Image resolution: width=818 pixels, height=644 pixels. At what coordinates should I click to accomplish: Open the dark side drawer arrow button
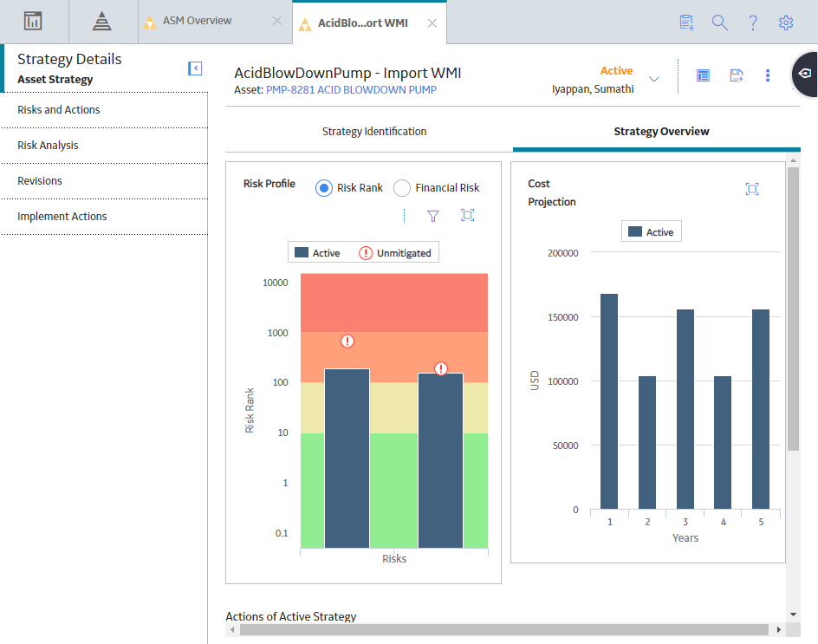coord(805,74)
